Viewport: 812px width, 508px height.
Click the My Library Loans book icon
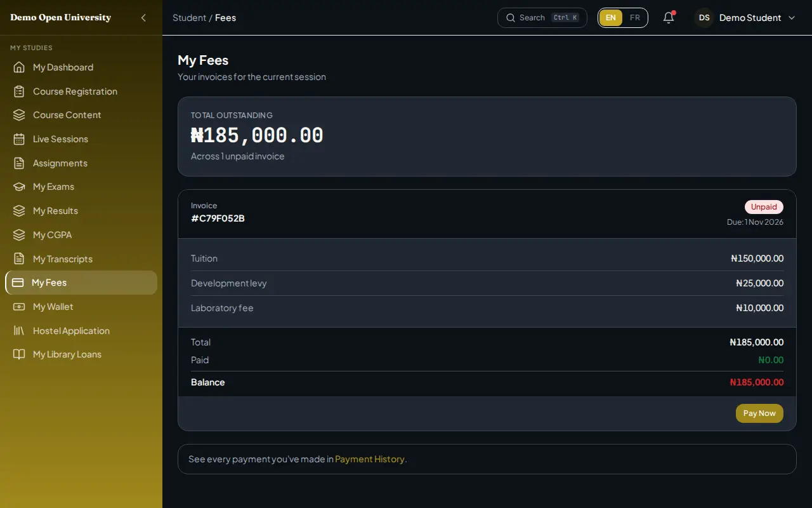click(x=19, y=354)
